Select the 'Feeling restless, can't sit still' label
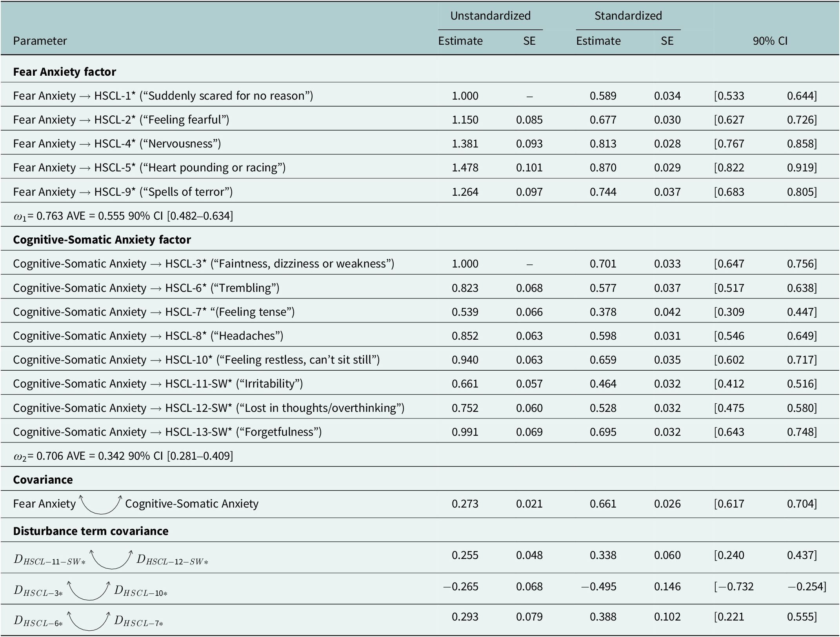Image resolution: width=840 pixels, height=637 pixels. tap(196, 360)
